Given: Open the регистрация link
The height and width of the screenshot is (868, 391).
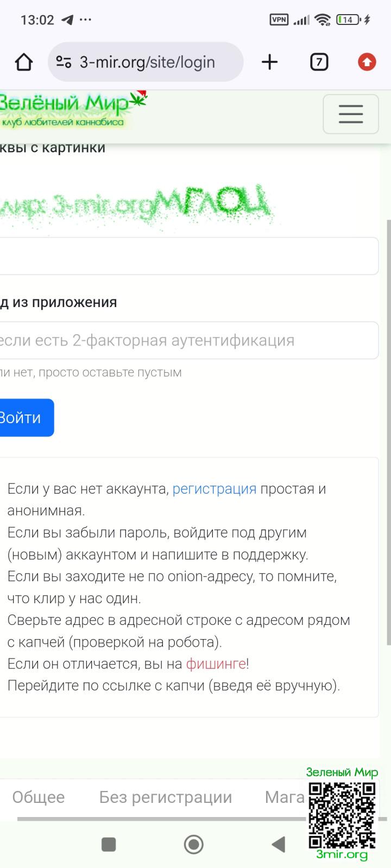Looking at the screenshot, I should (214, 489).
